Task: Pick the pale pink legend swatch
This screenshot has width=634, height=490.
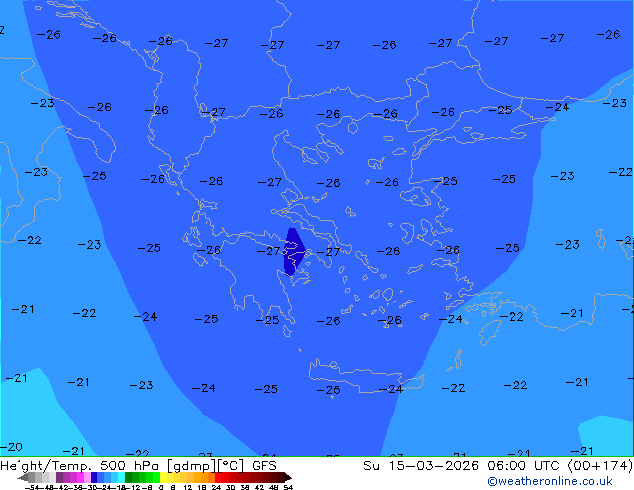Action: tap(87, 477)
